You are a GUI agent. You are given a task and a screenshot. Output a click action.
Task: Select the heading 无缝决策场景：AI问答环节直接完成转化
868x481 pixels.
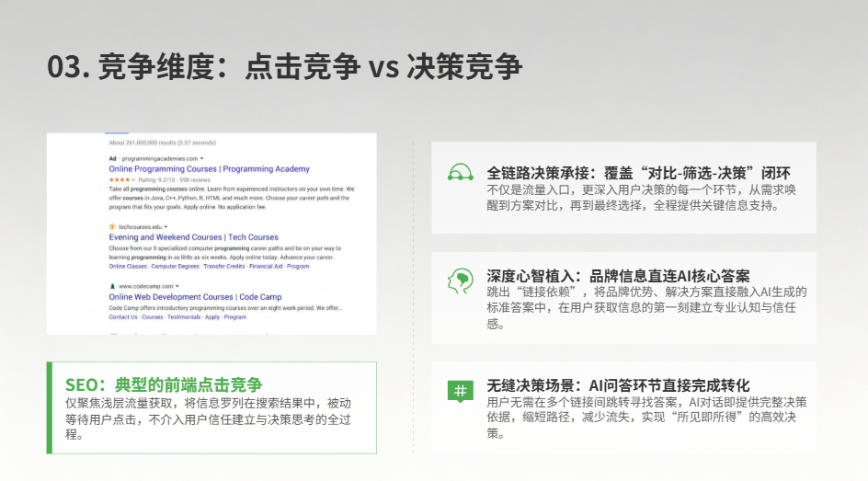(618, 385)
